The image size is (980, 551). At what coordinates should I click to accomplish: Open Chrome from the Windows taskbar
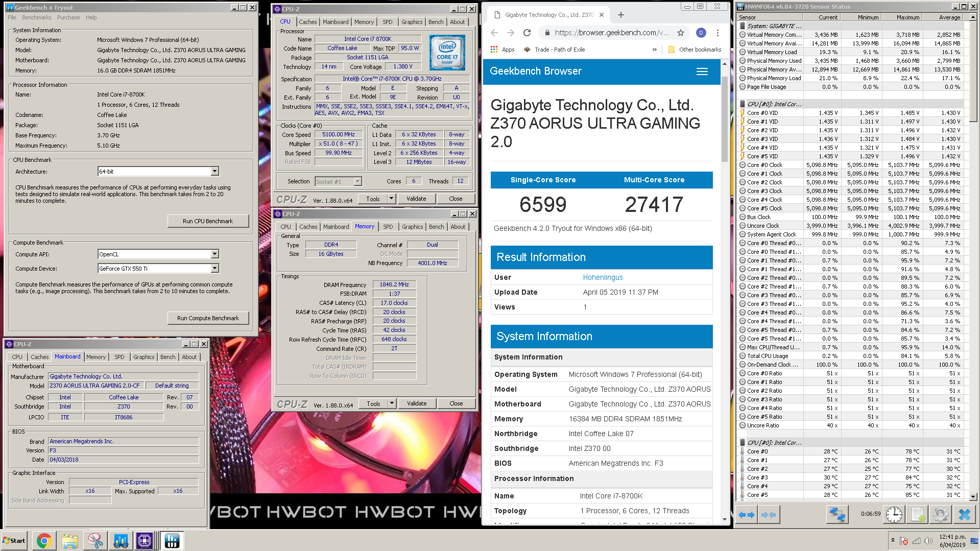click(x=44, y=541)
